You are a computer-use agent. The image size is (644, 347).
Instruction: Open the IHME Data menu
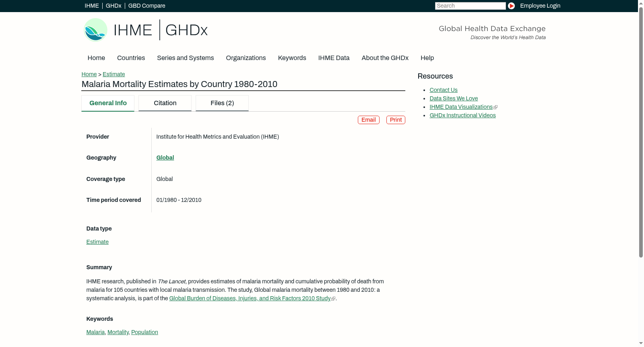(x=334, y=58)
